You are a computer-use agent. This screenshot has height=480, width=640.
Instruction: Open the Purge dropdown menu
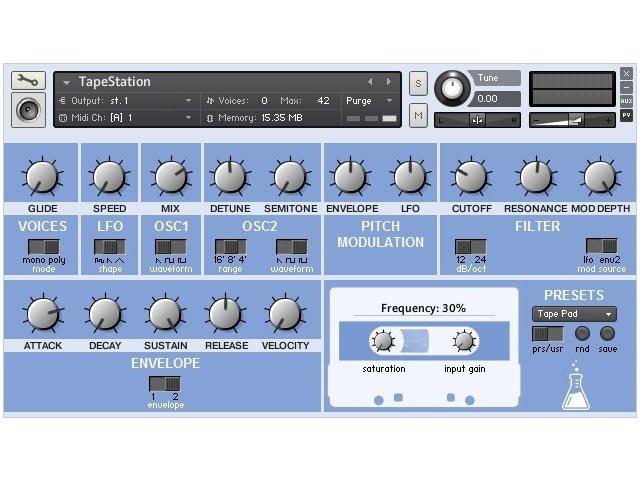click(x=371, y=101)
